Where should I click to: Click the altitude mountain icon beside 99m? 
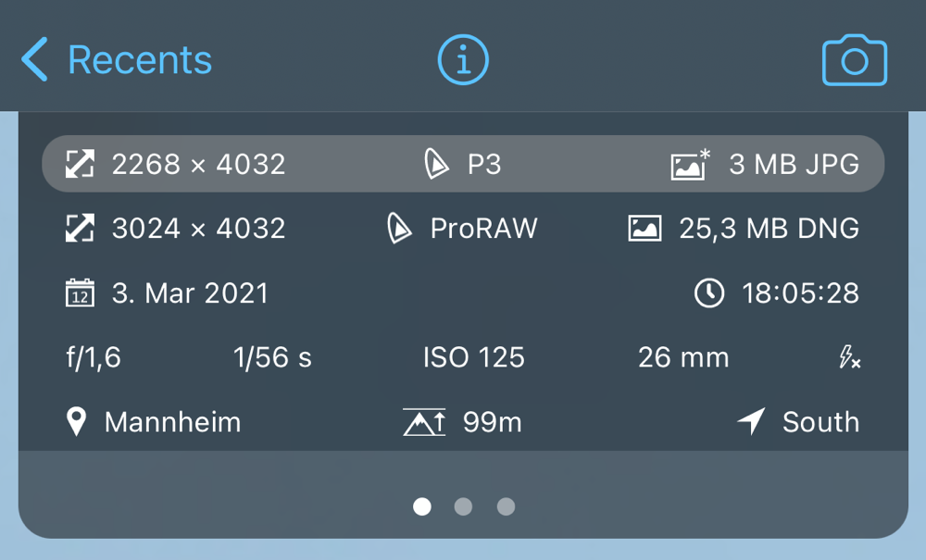(424, 421)
